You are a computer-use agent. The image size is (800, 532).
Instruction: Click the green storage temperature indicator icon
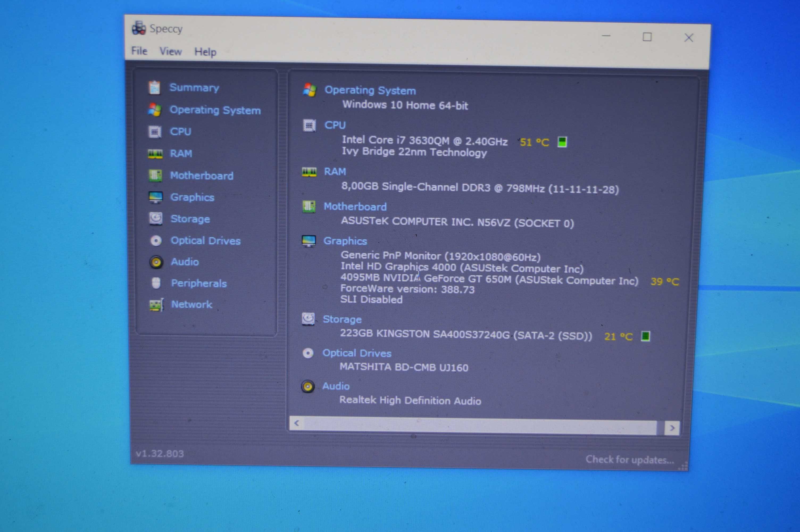pos(646,336)
